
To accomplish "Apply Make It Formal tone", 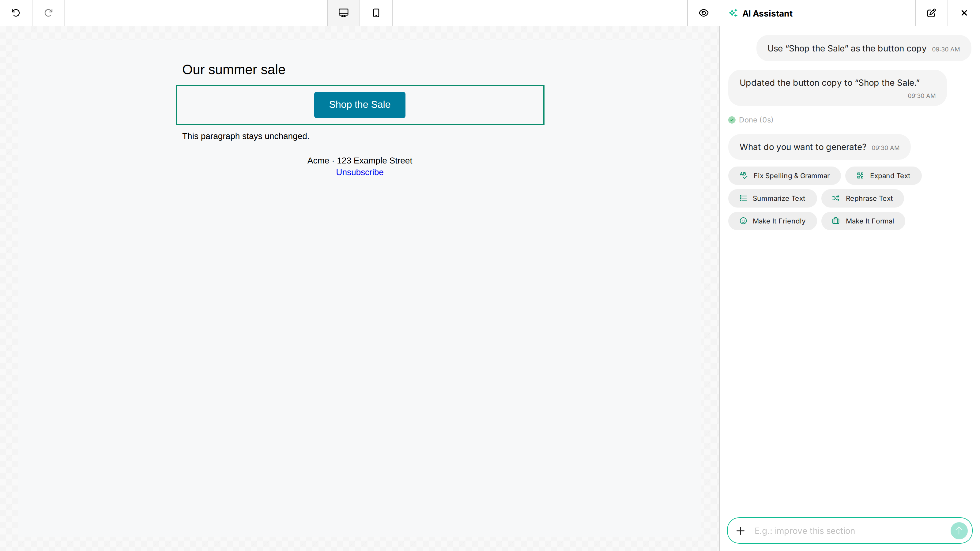I will coord(863,221).
